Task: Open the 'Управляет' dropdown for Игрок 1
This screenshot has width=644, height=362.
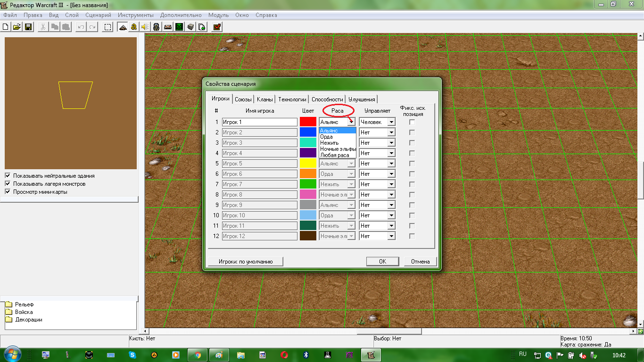Action: pos(391,122)
